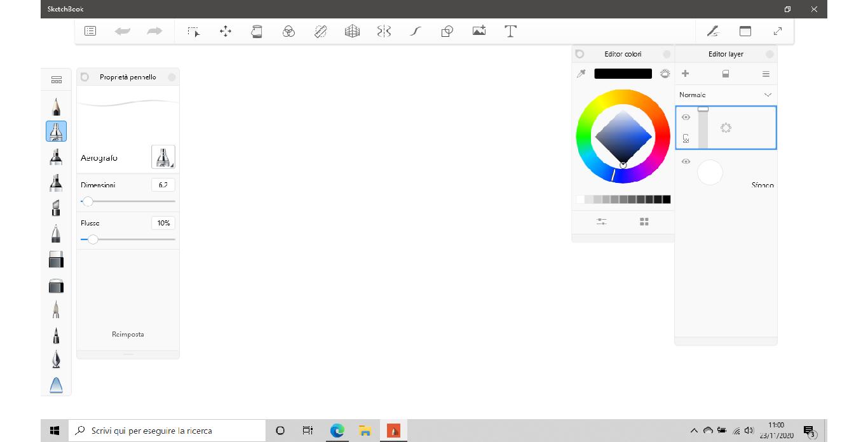The height and width of the screenshot is (442, 868).
Task: Add a new layer with the plus icon
Action: (686, 73)
